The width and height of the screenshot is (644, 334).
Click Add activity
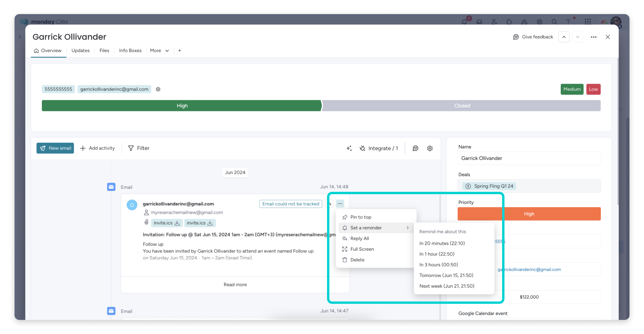[x=98, y=148]
